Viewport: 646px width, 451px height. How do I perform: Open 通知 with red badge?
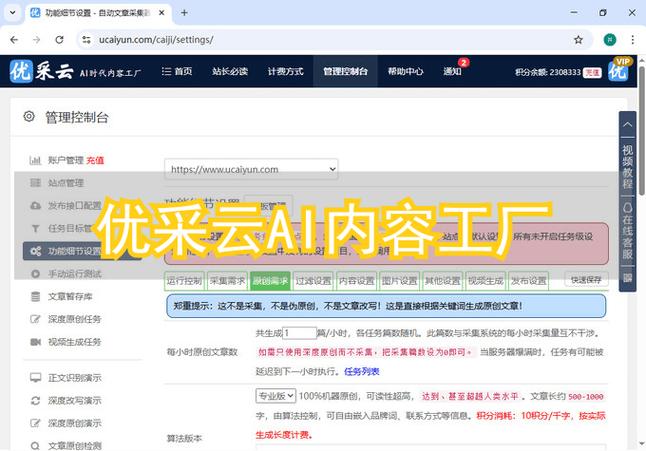[x=452, y=71]
